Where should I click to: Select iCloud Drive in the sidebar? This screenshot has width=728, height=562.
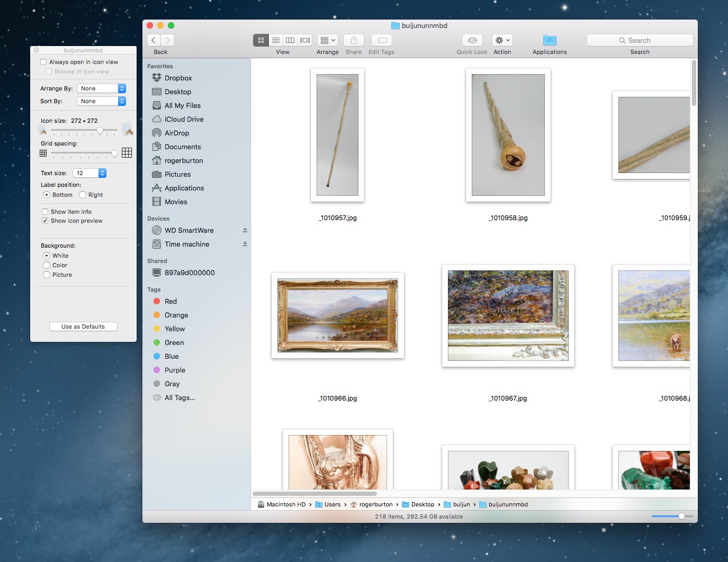183,119
